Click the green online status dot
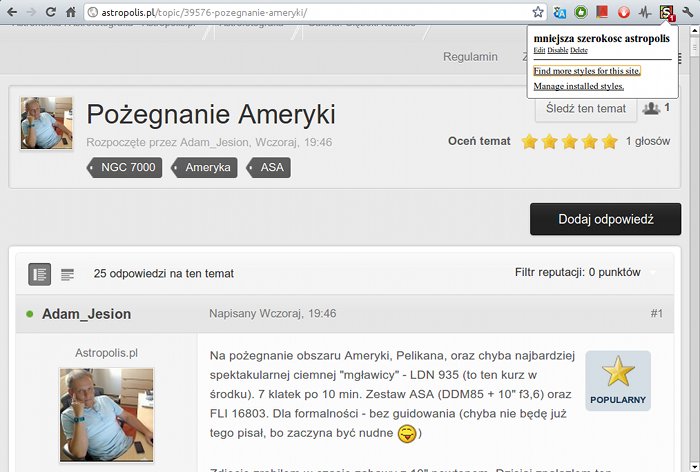Screen dimensions: 700x472 click(x=29, y=314)
